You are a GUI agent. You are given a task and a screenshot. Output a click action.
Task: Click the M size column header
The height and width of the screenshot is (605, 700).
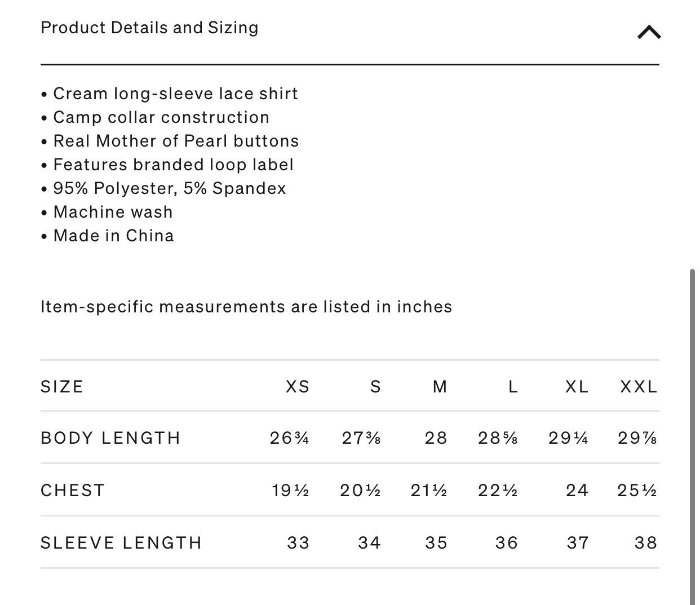click(440, 387)
